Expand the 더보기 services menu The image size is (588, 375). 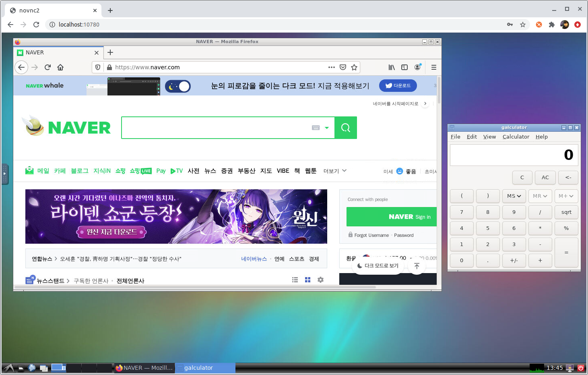point(335,171)
